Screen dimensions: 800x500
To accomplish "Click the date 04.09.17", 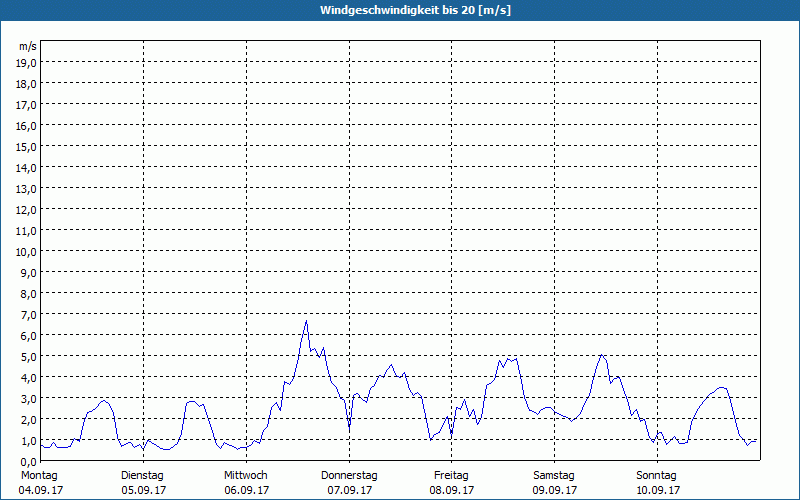I will point(41,490).
